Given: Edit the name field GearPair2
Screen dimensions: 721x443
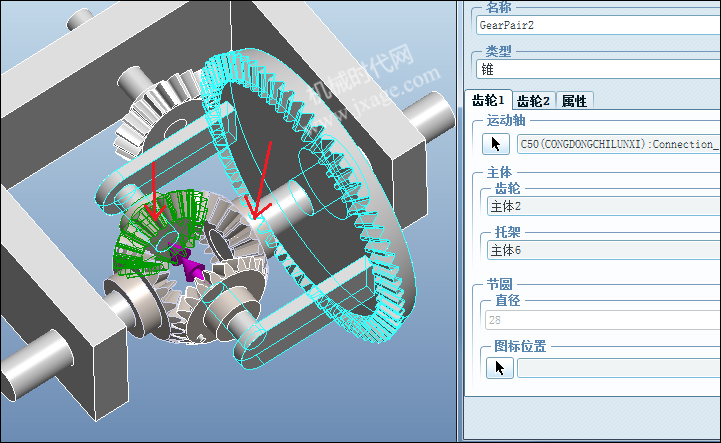Looking at the screenshot, I should (598, 25).
